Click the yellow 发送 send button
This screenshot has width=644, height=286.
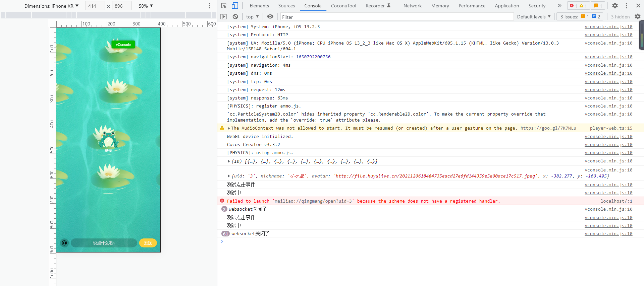pyautogui.click(x=148, y=243)
